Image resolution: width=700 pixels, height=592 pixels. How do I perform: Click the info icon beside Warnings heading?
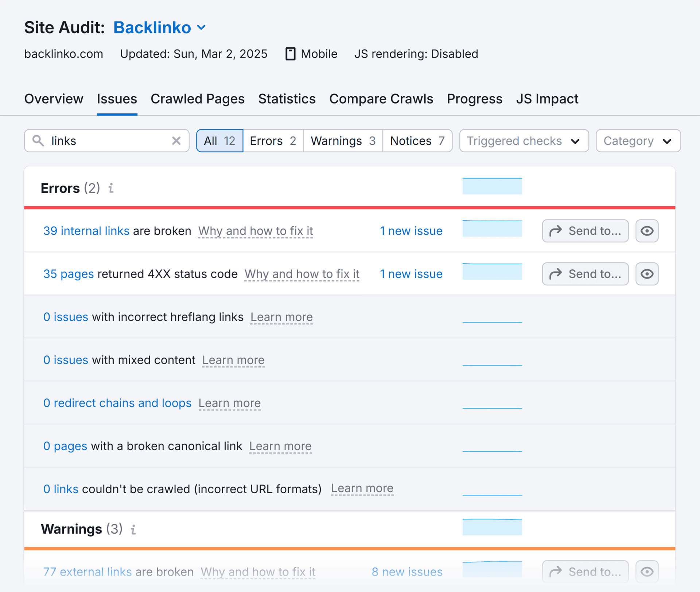[133, 529]
